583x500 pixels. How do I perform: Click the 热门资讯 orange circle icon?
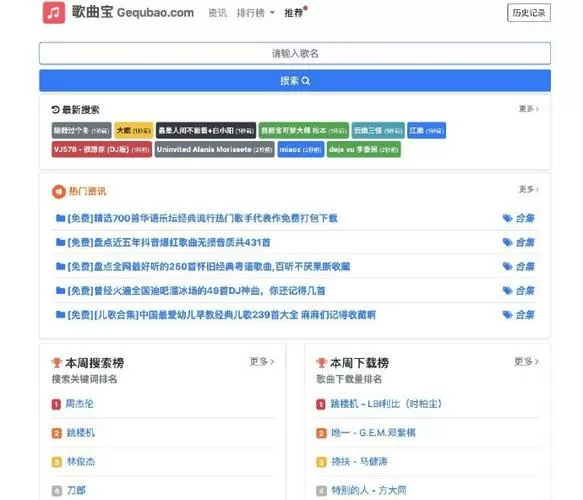pos(59,192)
